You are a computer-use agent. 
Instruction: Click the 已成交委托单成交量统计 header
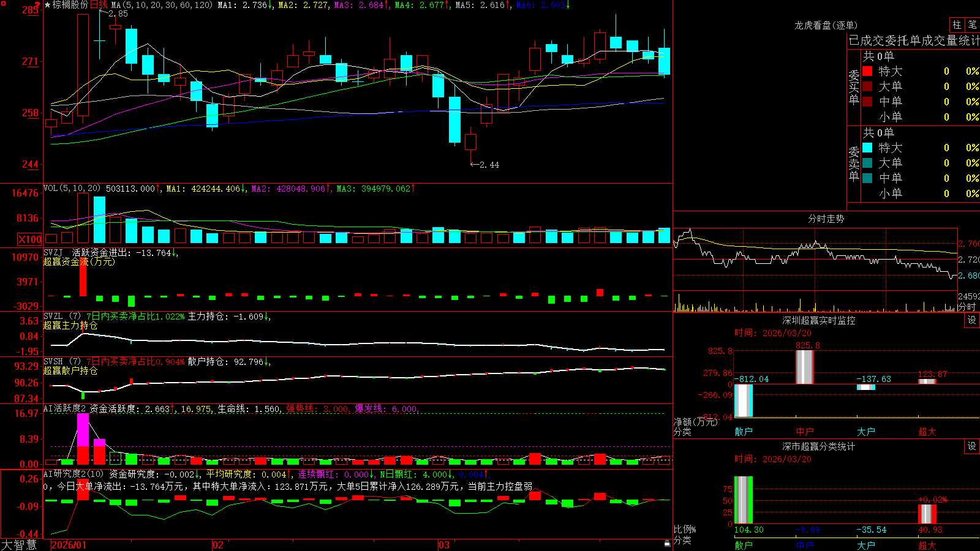(x=914, y=40)
